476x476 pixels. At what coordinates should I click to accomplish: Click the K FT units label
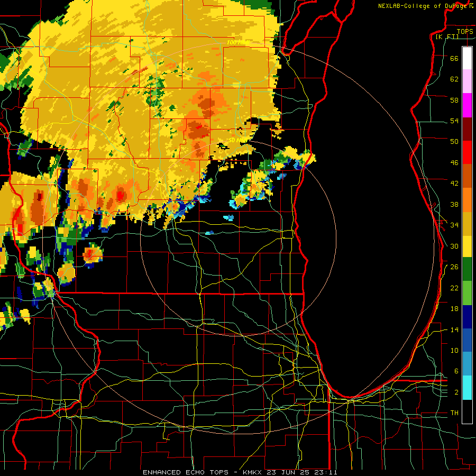click(447, 37)
